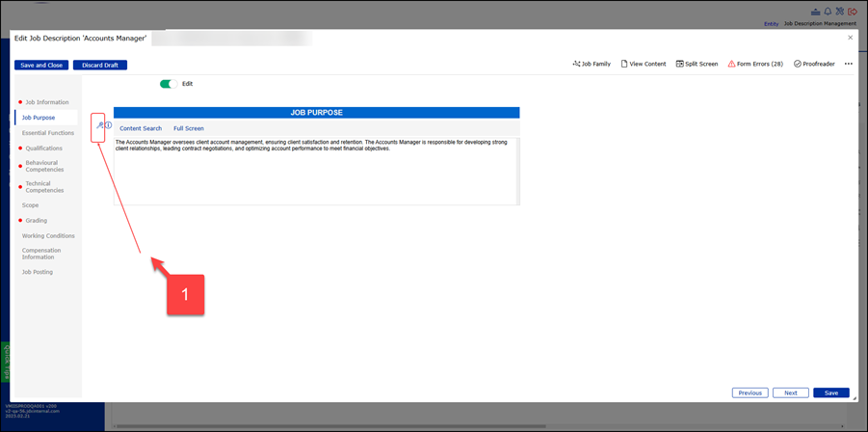Open the Form Errors (28) list

[755, 65]
